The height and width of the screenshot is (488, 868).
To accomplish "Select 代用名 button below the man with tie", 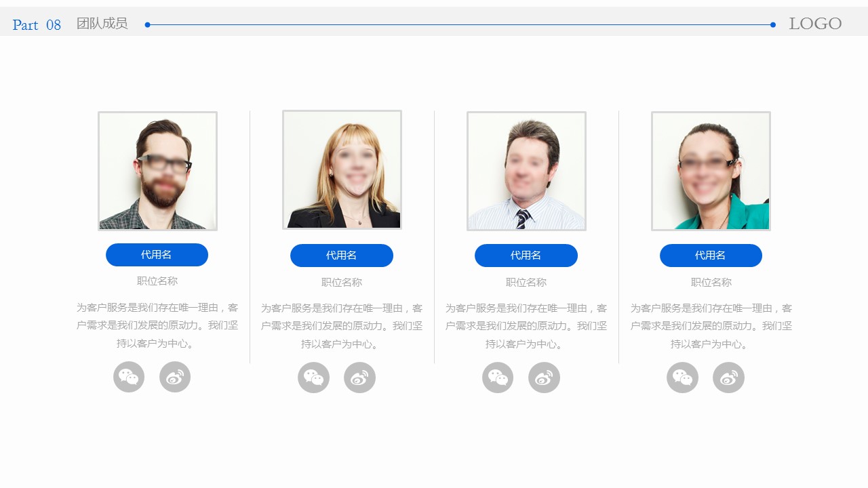I will (526, 256).
